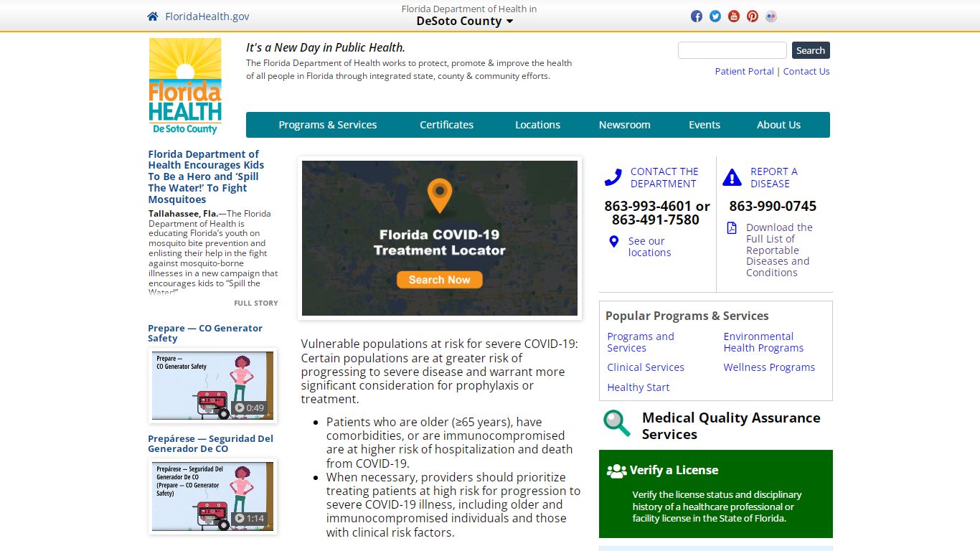Open the YouTube social icon
The width and height of the screenshot is (980, 551).
tap(734, 16)
